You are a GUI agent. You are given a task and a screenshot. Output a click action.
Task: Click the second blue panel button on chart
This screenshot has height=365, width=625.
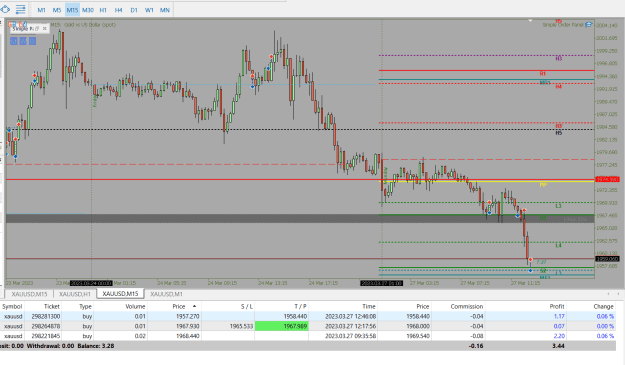click(x=23, y=41)
